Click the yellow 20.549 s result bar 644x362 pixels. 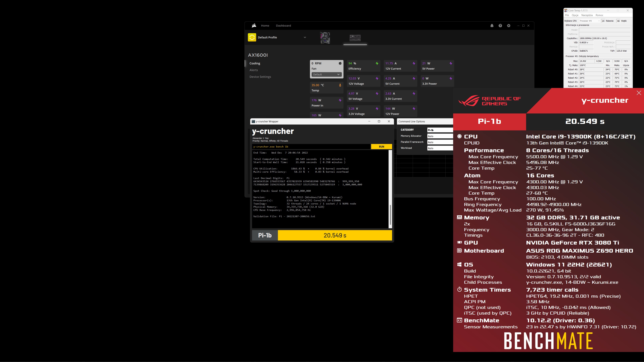click(x=335, y=235)
